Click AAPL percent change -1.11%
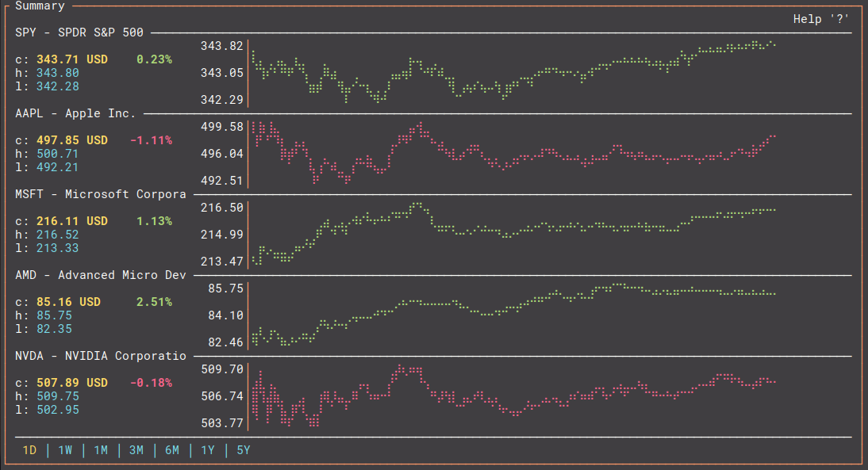This screenshot has height=470, width=868. coord(151,140)
